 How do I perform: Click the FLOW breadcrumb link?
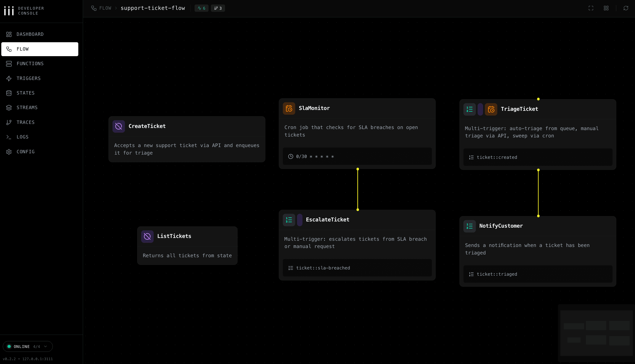pyautogui.click(x=105, y=8)
